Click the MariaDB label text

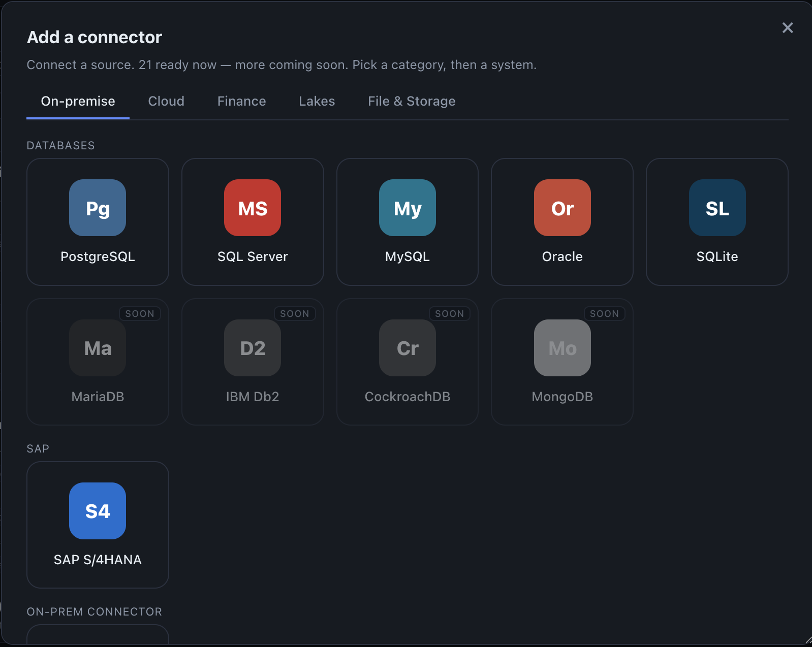pyautogui.click(x=98, y=397)
